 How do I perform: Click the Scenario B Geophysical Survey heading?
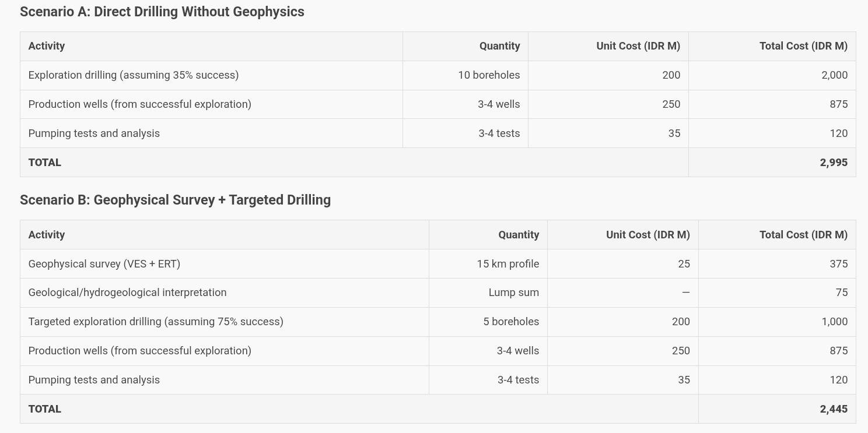(x=175, y=200)
